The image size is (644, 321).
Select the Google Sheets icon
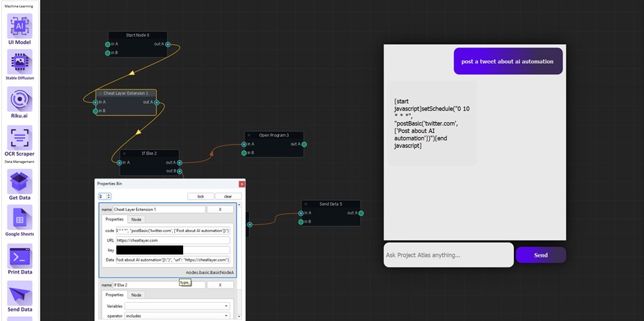20,217
